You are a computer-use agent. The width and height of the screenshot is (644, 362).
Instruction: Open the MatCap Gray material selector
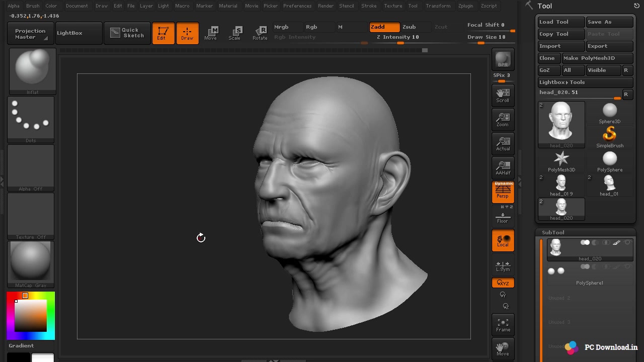[31, 264]
